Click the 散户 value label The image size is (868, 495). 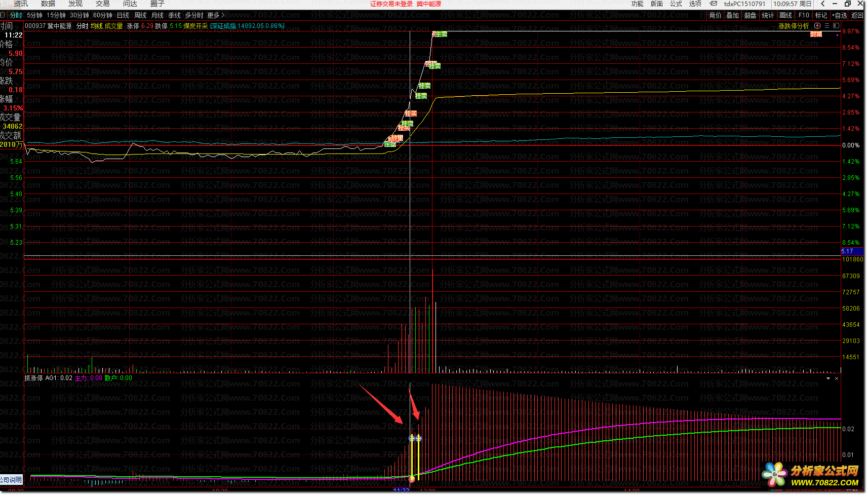point(119,378)
